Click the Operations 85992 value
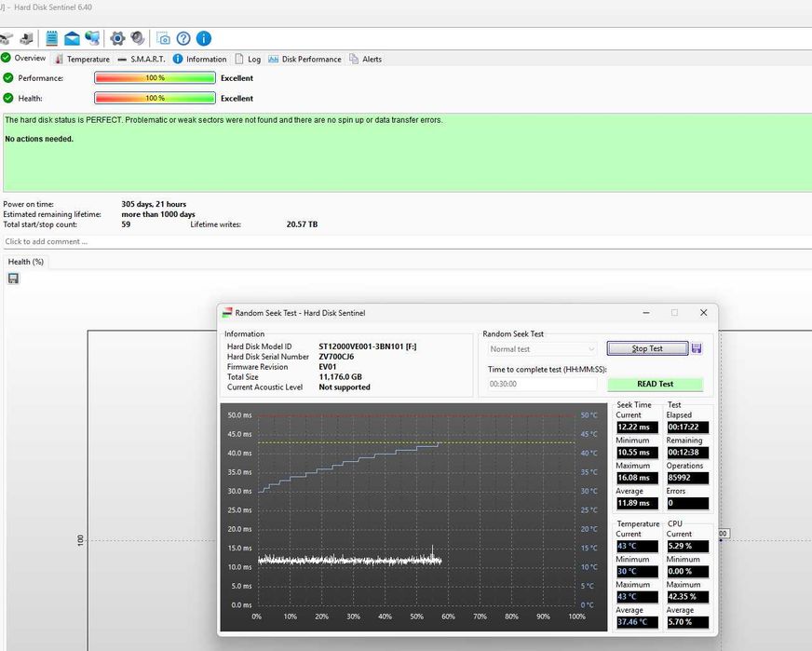Screen dimensions: 812x651 688,478
